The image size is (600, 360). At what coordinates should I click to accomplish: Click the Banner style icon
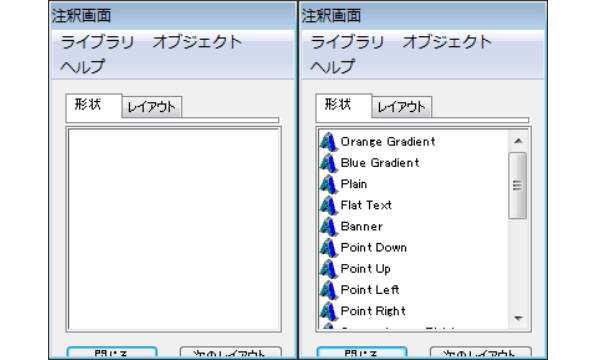tap(328, 226)
